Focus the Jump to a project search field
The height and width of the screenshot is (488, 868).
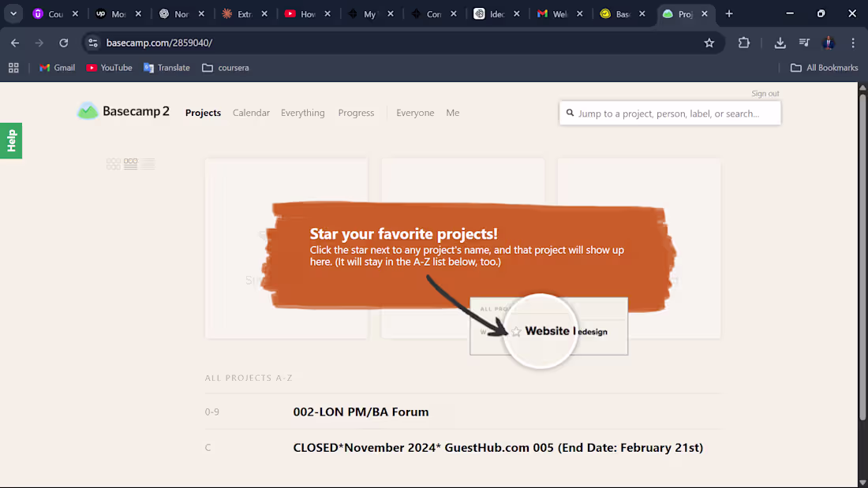tap(670, 113)
